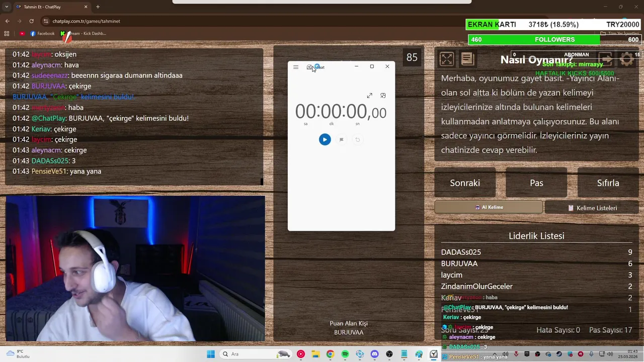The height and width of the screenshot is (362, 644).
Task: Open YouTube Music from taskbar
Action: (301, 354)
